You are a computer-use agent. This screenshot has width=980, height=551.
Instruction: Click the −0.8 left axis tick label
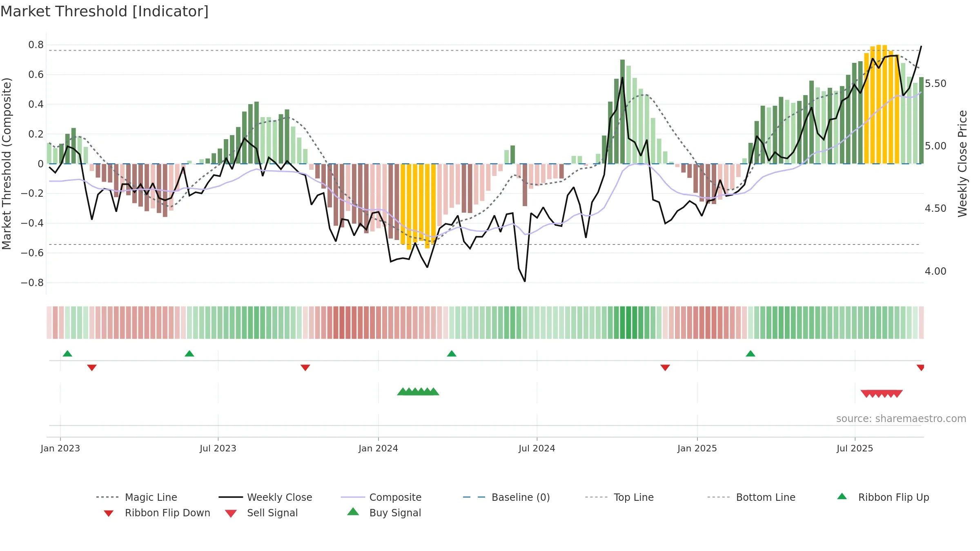point(32,283)
